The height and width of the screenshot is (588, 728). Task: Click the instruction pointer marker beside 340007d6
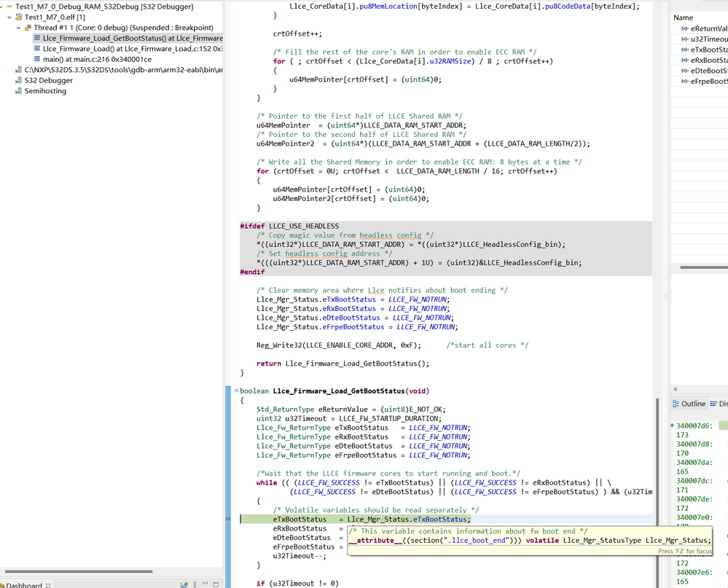click(673, 423)
